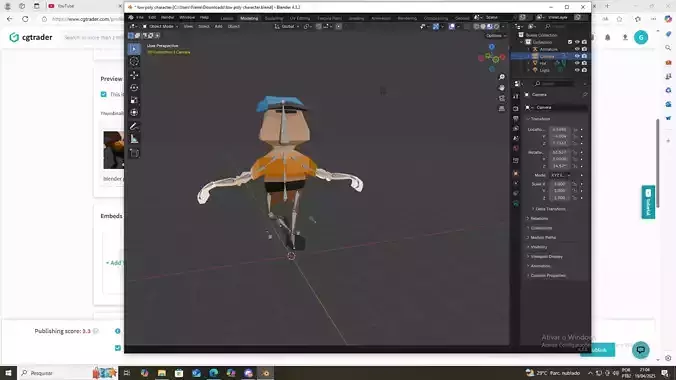Open the Physics properties tab icon
676x380 pixels.
516,183
